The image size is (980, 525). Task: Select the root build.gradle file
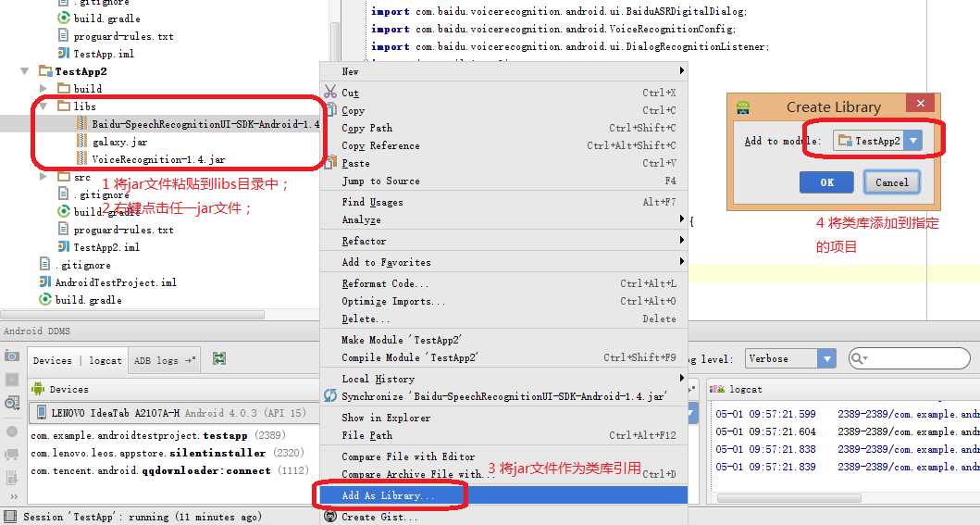coord(88,299)
